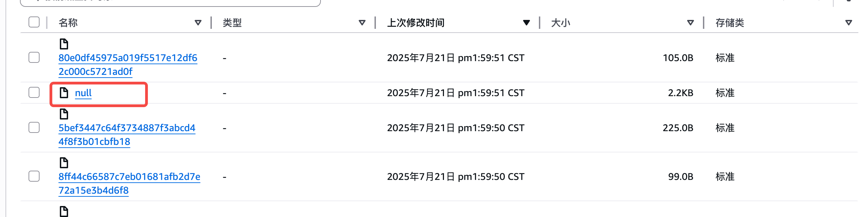Click the file icon above 80e0df45975a object
Viewport: 868px width, 217px height.
pos(64,44)
